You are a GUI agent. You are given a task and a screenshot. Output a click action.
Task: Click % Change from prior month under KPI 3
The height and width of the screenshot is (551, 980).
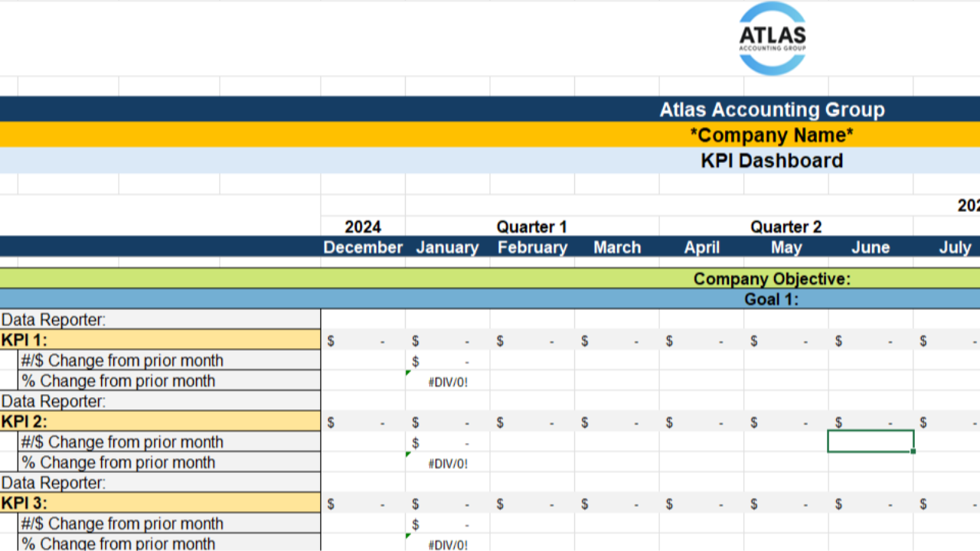click(x=169, y=543)
